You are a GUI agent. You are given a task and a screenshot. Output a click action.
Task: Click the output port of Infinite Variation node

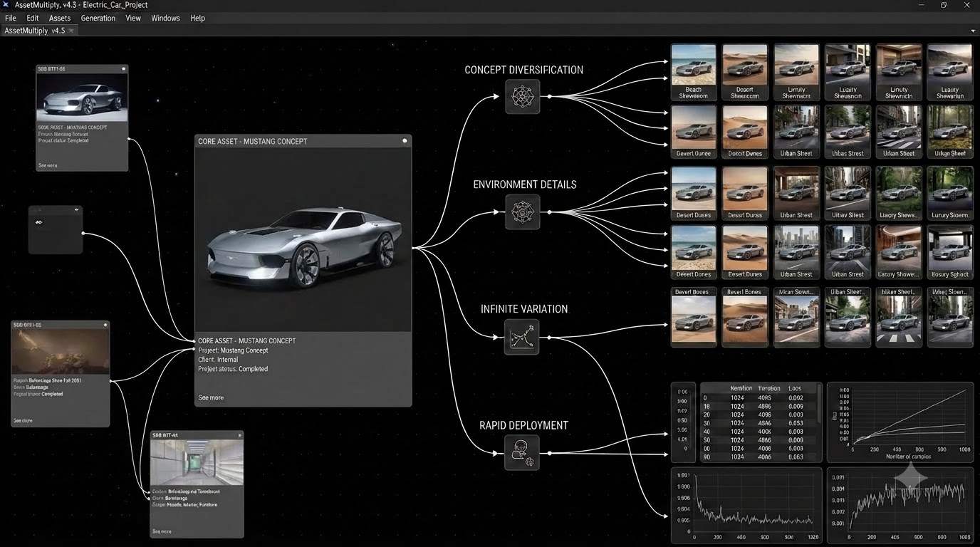click(549, 337)
